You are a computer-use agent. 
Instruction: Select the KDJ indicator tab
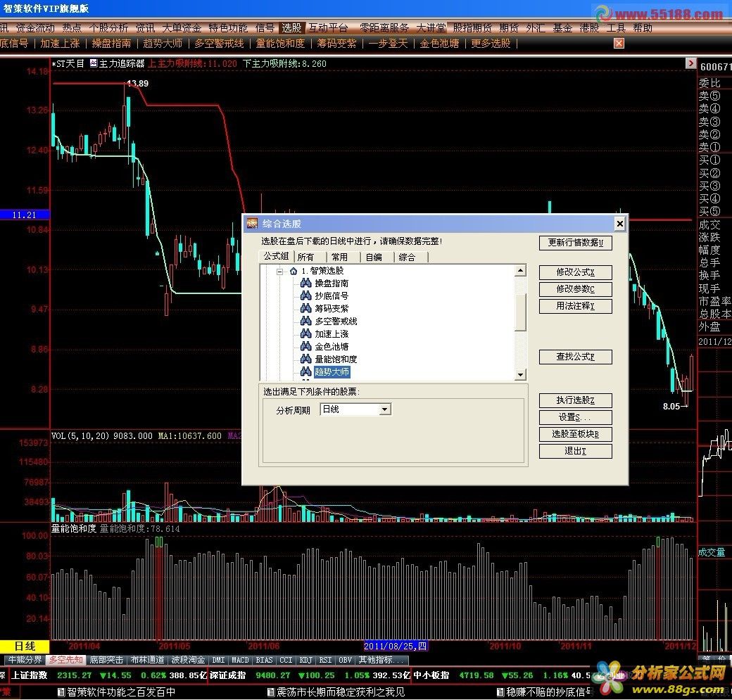(305, 660)
